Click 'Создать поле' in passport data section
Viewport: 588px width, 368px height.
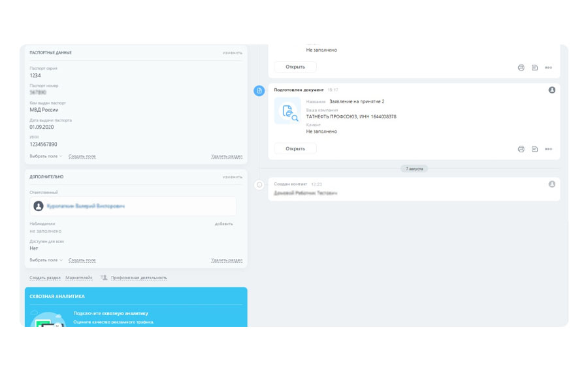[82, 156]
